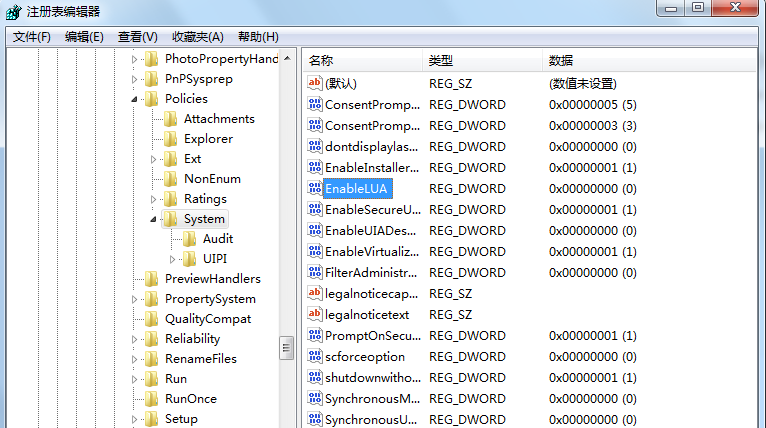Select the PreviewHandlers key label
The height and width of the screenshot is (428, 766).
213,279
